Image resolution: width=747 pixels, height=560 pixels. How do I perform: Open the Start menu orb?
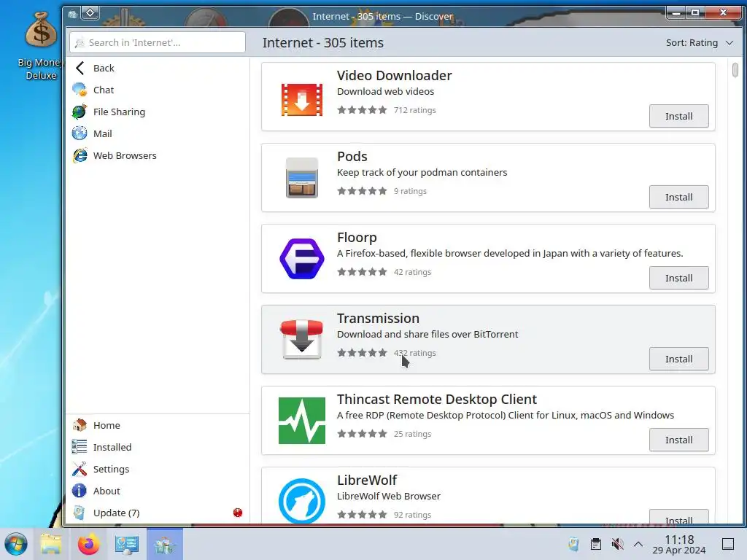click(x=16, y=544)
